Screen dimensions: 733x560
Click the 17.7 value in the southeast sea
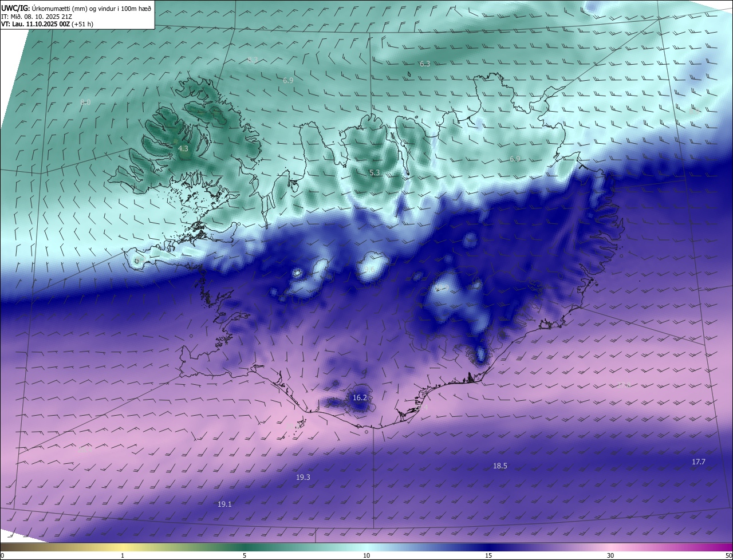tap(699, 462)
